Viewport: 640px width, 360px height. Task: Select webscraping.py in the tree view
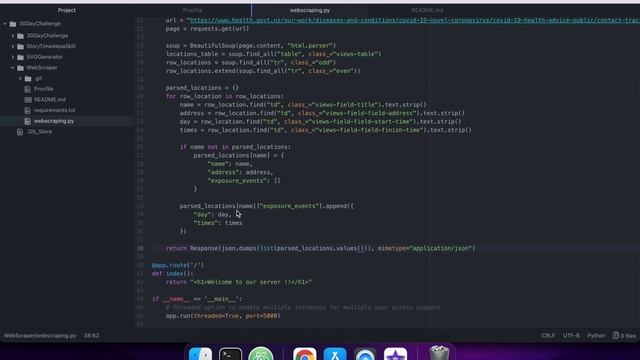54,121
